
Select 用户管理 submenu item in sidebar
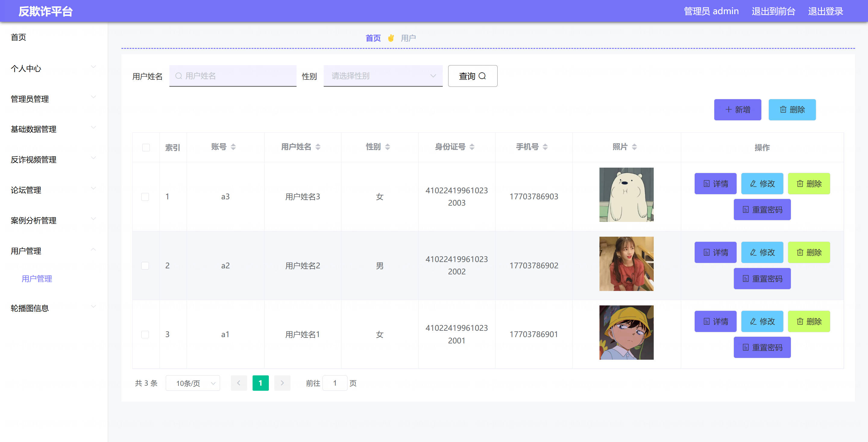(x=37, y=279)
